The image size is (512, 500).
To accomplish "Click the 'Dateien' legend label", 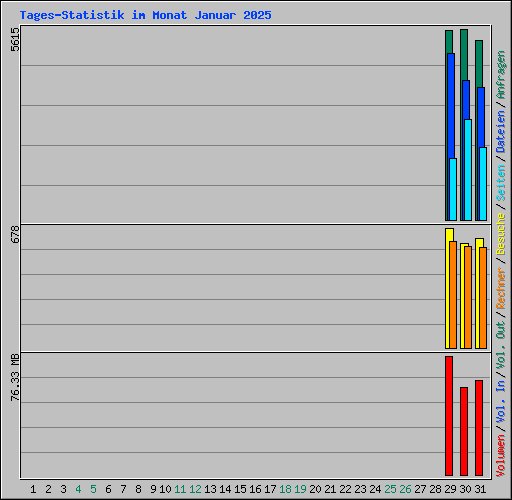I will click(501, 131).
